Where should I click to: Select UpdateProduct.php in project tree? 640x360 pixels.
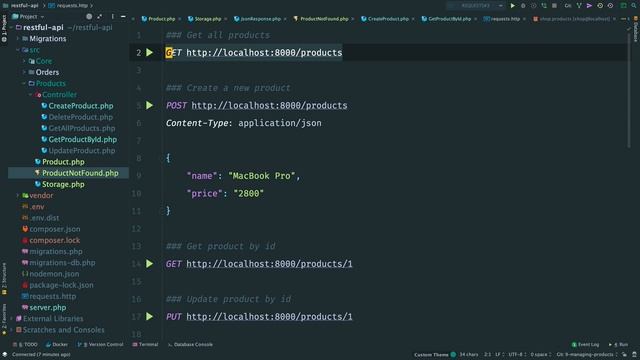pyautogui.click(x=82, y=151)
